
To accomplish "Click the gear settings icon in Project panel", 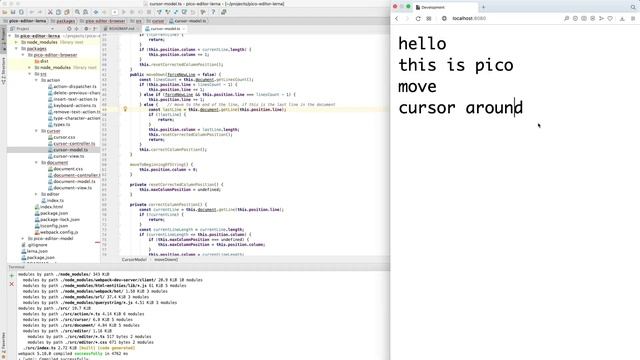I will [x=86, y=29].
